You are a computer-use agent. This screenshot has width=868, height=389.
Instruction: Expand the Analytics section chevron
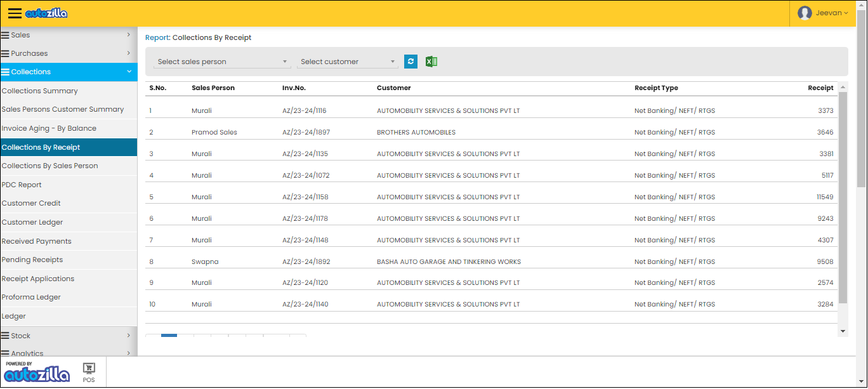point(128,353)
